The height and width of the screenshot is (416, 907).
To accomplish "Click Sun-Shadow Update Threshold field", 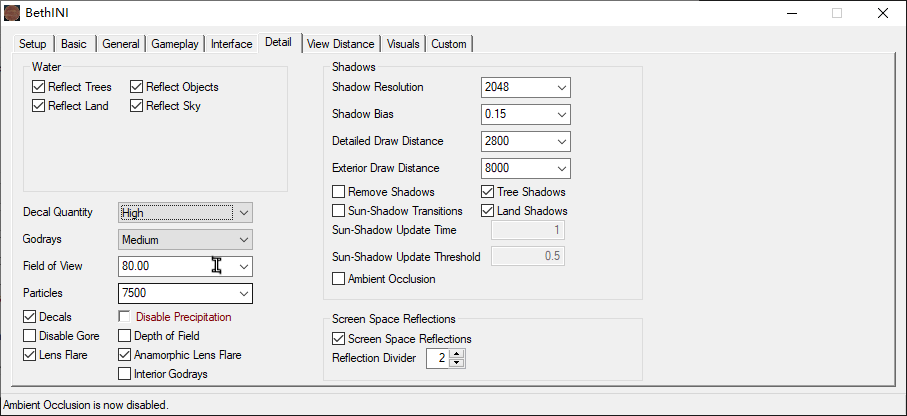I will point(528,256).
